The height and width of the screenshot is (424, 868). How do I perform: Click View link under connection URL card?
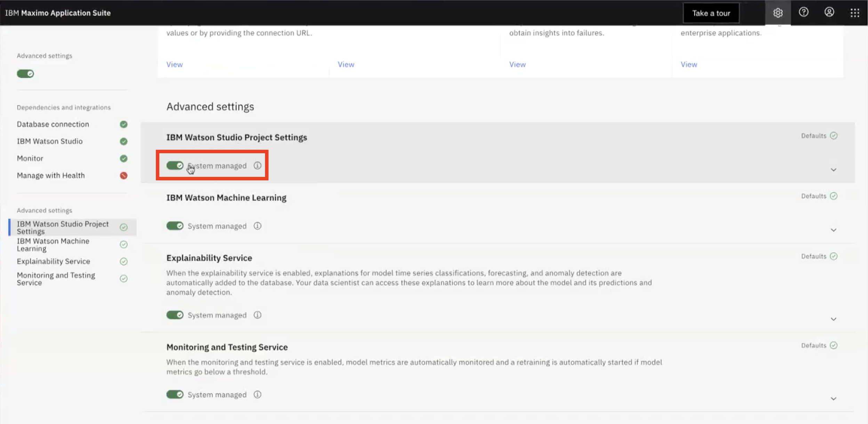(175, 64)
